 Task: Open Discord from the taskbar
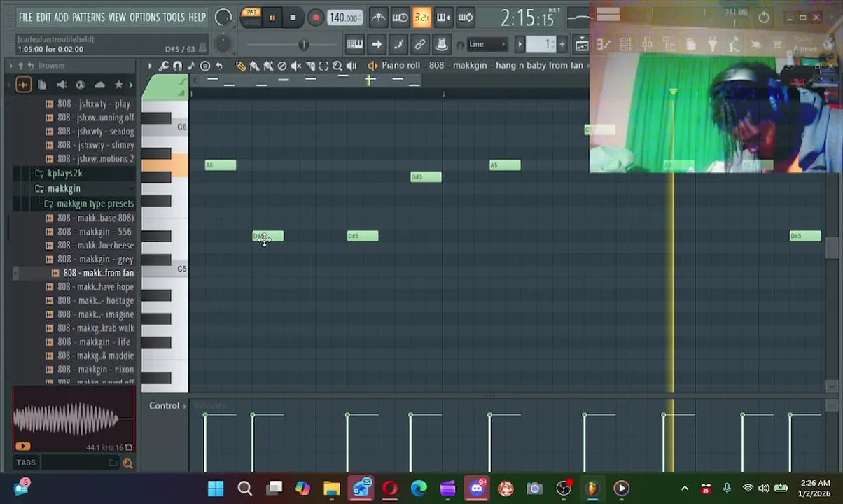coord(477,488)
